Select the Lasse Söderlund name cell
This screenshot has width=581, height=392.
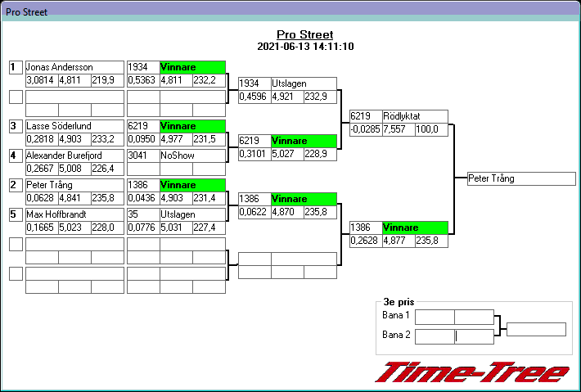(x=74, y=126)
